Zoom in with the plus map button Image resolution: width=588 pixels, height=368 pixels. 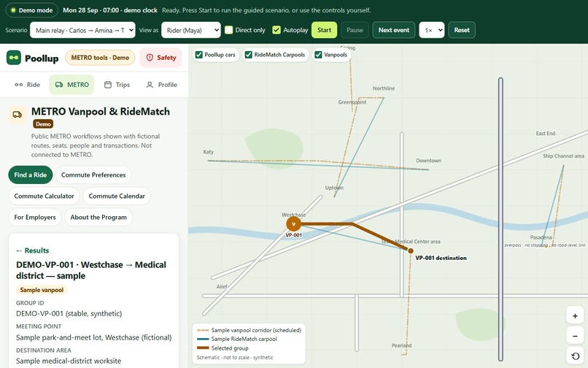[x=575, y=316]
